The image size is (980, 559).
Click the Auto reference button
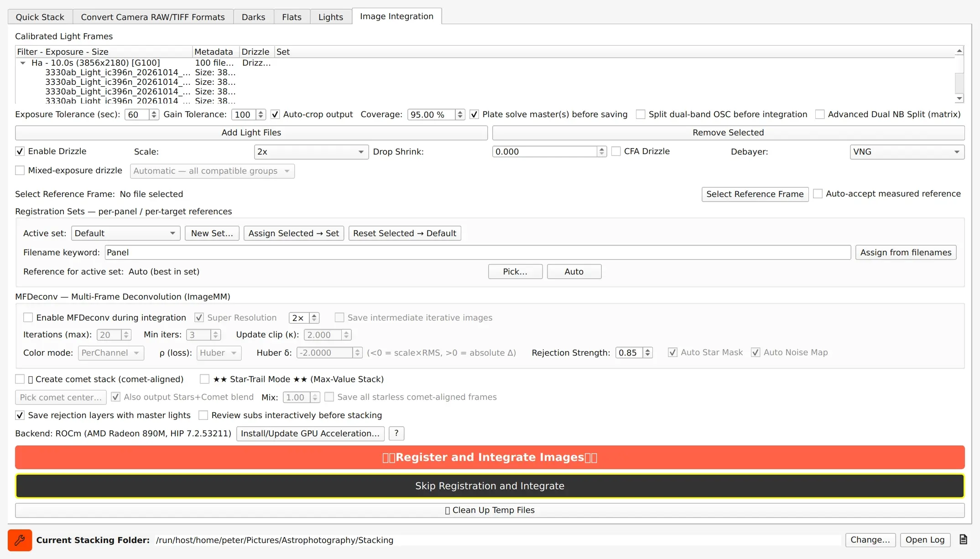(x=574, y=272)
